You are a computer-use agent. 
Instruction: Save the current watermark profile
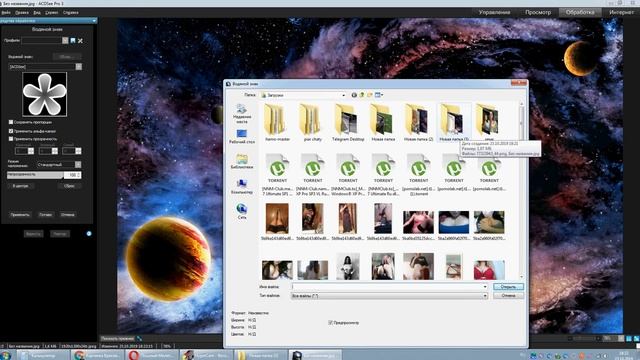click(x=73, y=40)
